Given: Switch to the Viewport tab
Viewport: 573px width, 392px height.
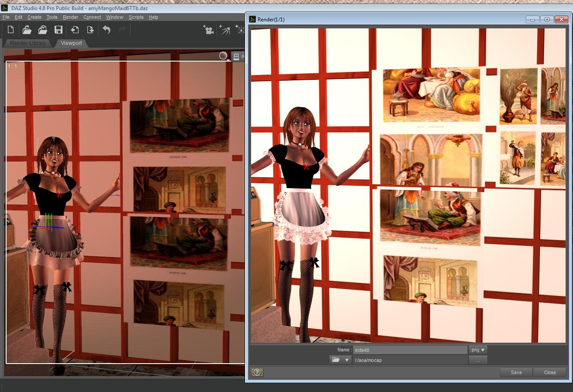Looking at the screenshot, I should pos(71,43).
